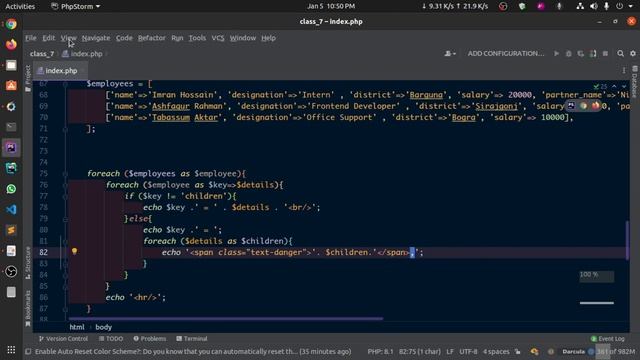Open system power menu arrow
Viewport: 640px width, 360px height.
[x=632, y=6]
